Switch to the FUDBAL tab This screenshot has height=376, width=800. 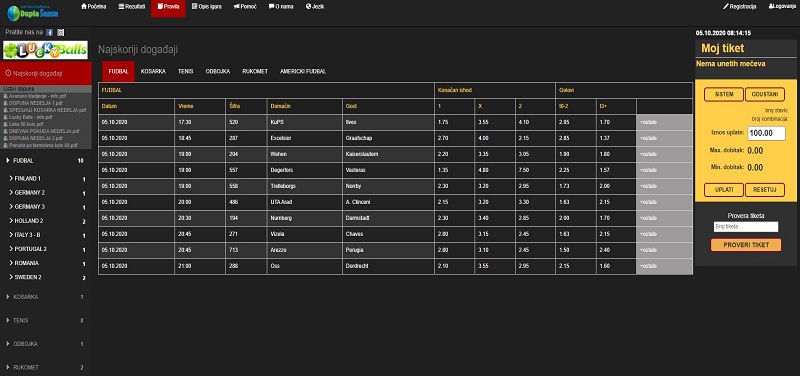pyautogui.click(x=118, y=71)
